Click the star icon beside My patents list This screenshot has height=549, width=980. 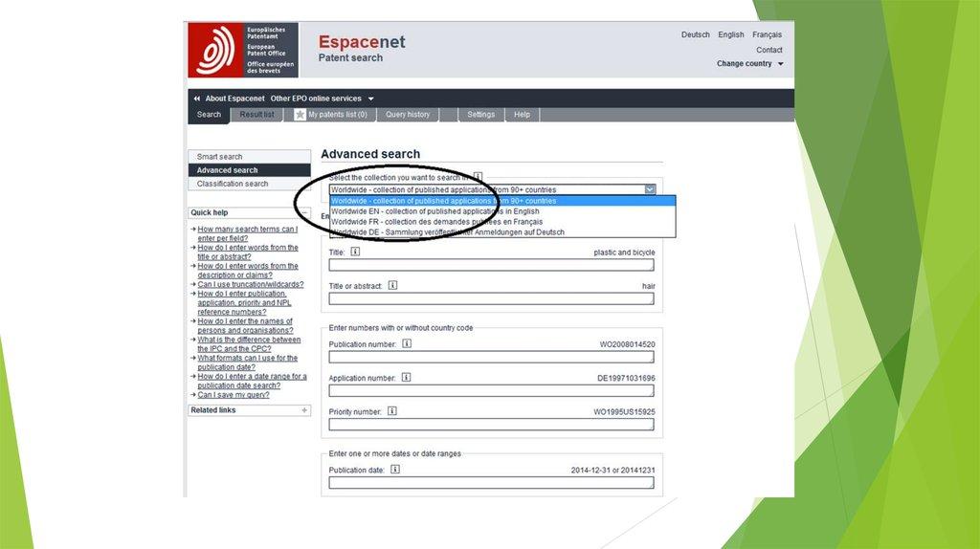coord(301,115)
